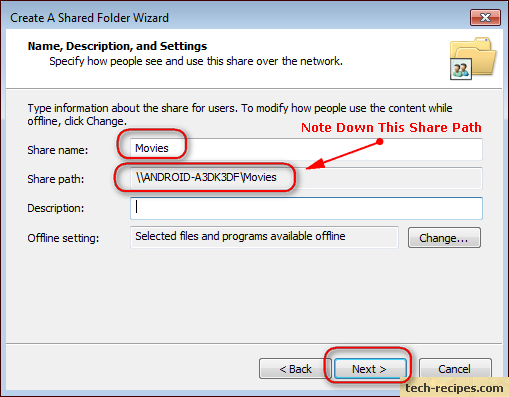Click the shared folder icon in header
Viewport: 509px width, 397px height.
point(473,59)
